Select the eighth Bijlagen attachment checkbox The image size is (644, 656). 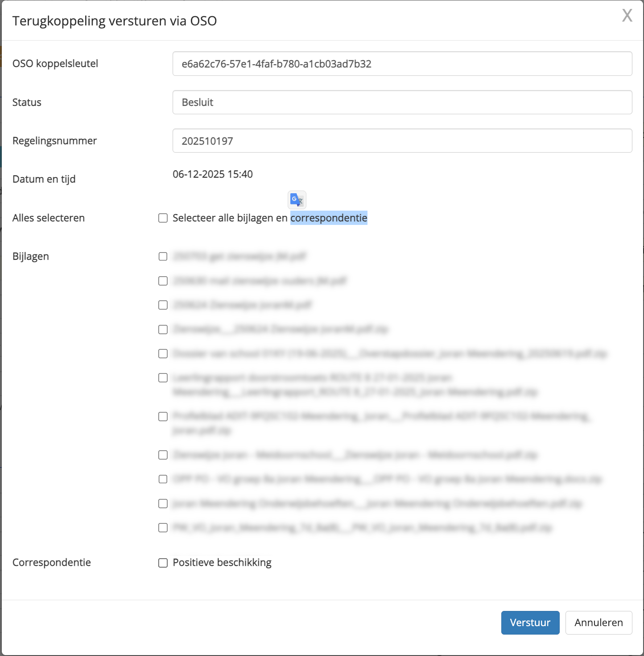(x=163, y=455)
